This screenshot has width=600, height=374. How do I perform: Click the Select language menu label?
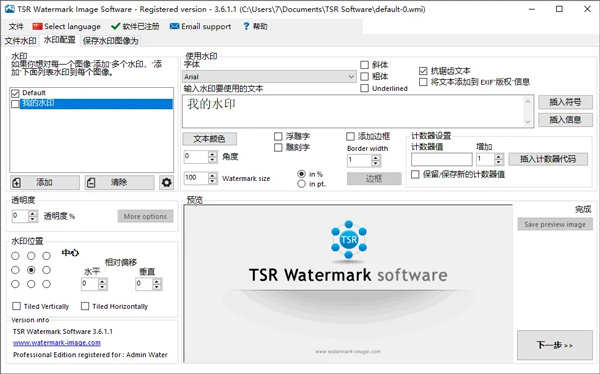[x=72, y=26]
